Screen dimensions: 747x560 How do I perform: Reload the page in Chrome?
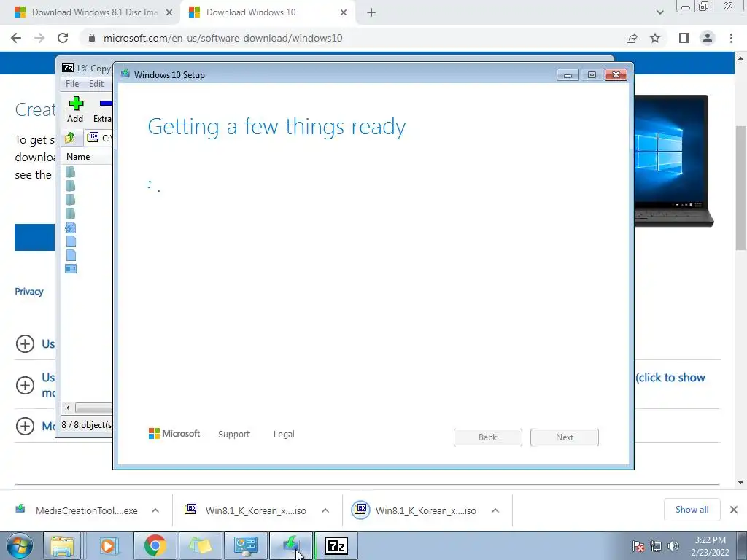tap(63, 38)
